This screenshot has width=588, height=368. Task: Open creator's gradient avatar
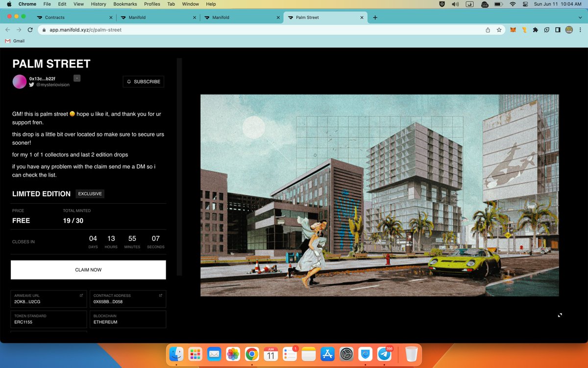[19, 81]
